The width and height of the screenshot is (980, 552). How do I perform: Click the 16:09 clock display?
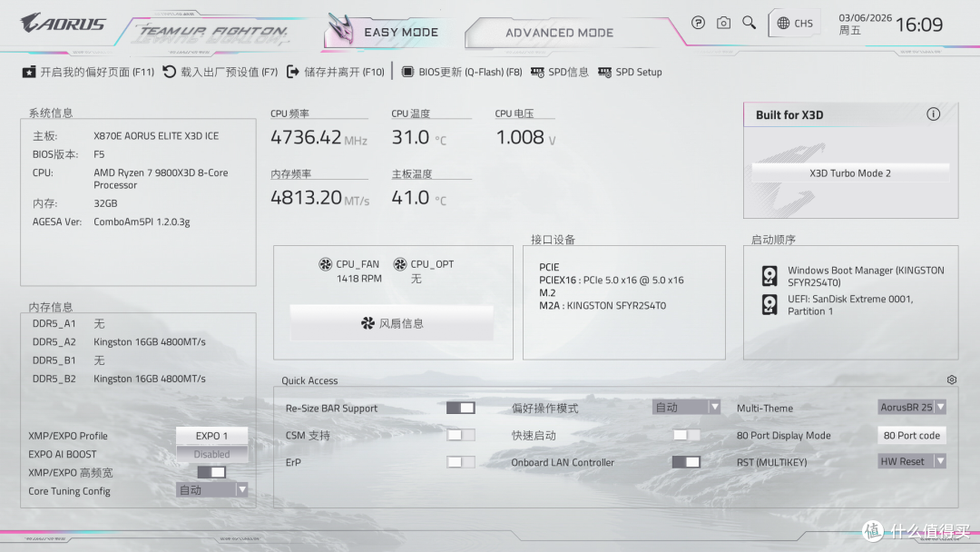tap(918, 25)
